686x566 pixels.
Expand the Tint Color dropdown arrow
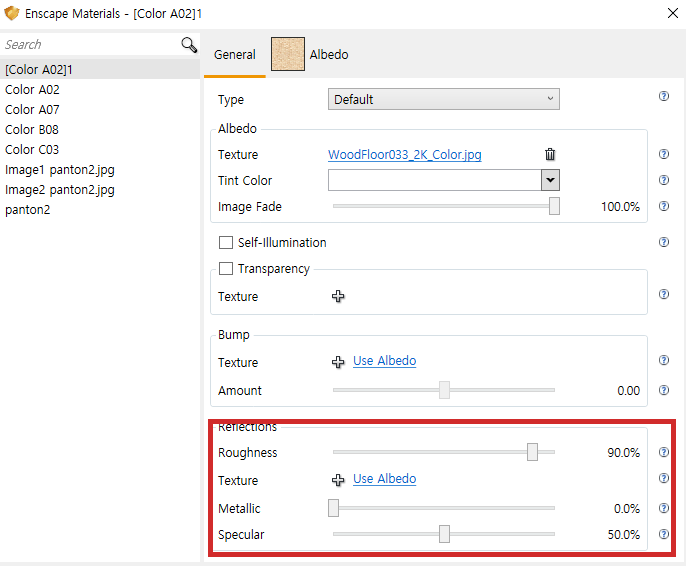(549, 180)
